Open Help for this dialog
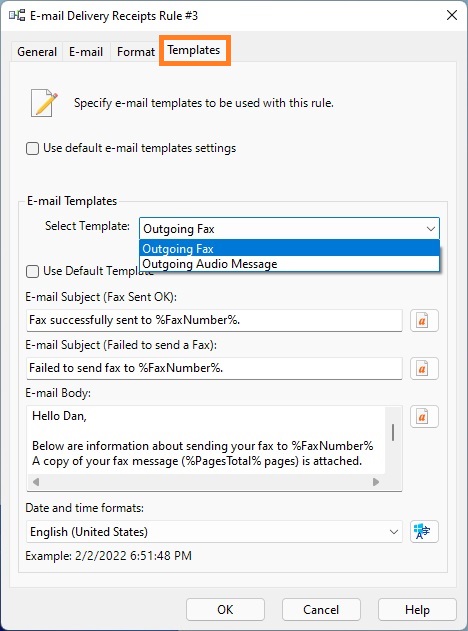The image size is (468, 631). (x=417, y=610)
